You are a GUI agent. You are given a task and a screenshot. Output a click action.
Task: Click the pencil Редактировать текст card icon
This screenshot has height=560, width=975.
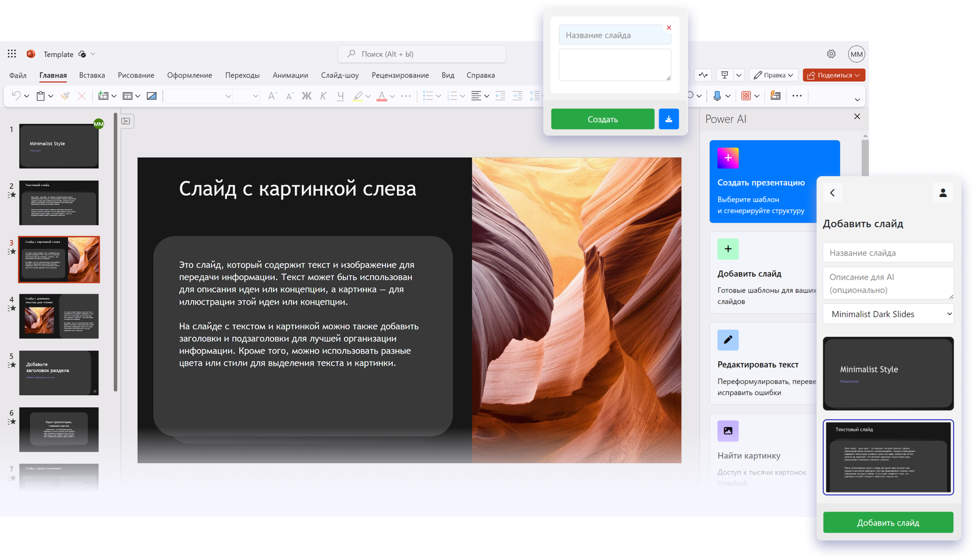pyautogui.click(x=728, y=340)
